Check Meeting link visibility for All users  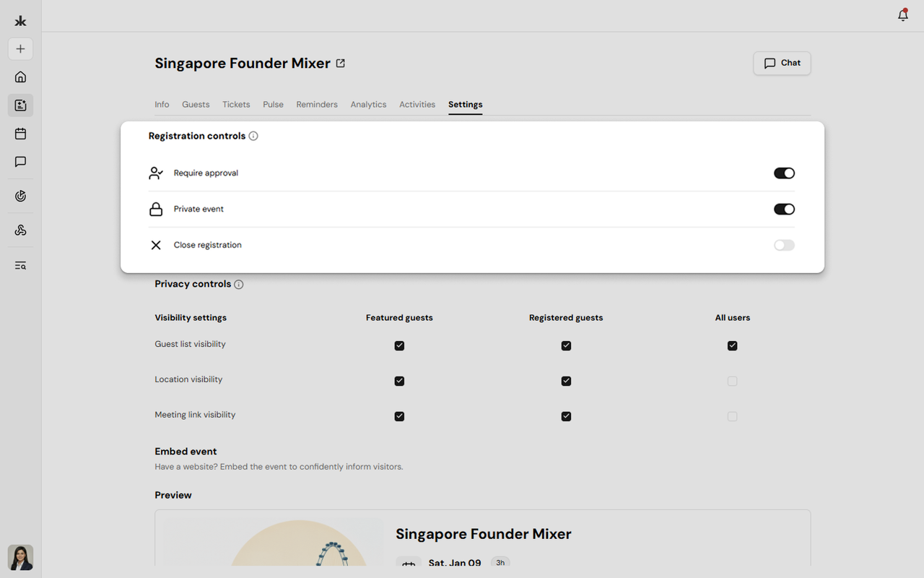732,417
